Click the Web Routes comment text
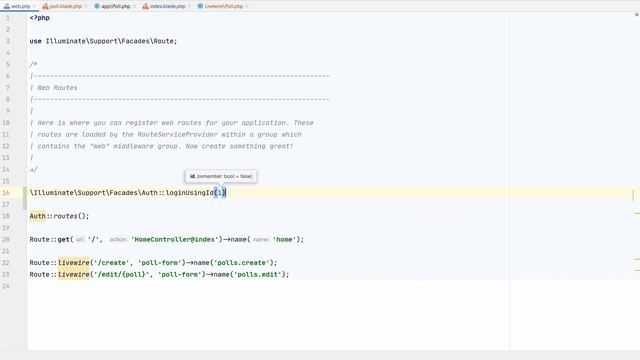Screen dimensions: 640x360 click(x=57, y=88)
